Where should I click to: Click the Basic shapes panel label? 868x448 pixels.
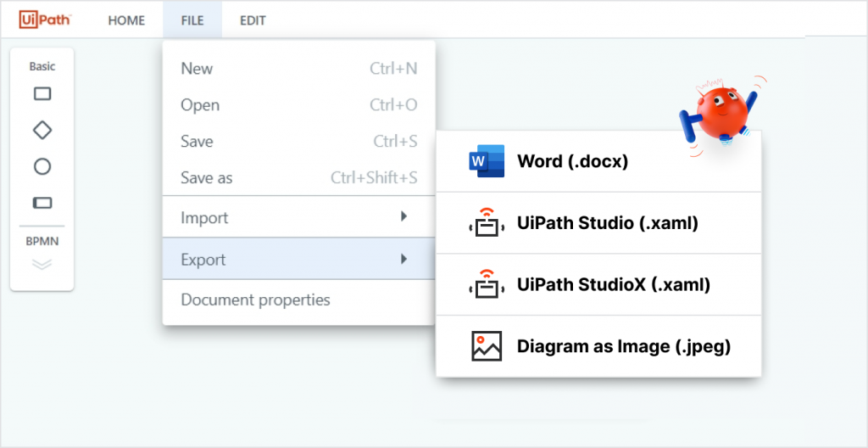[42, 66]
